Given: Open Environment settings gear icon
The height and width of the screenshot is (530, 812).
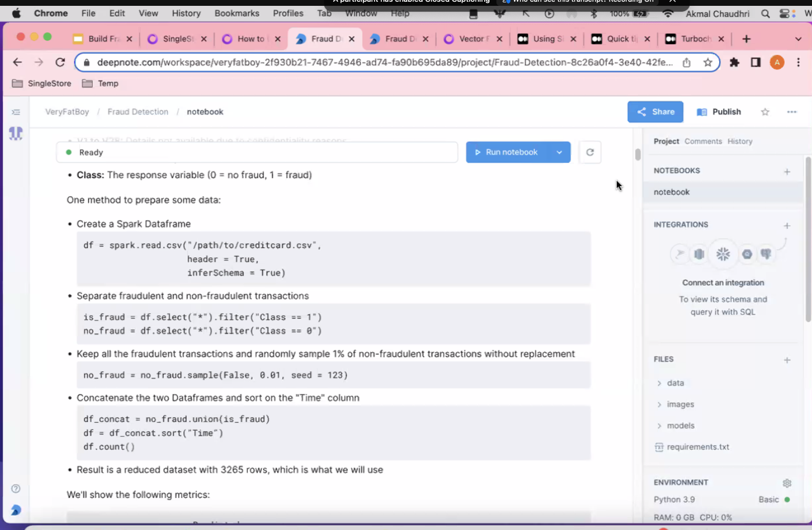Looking at the screenshot, I should tap(787, 483).
